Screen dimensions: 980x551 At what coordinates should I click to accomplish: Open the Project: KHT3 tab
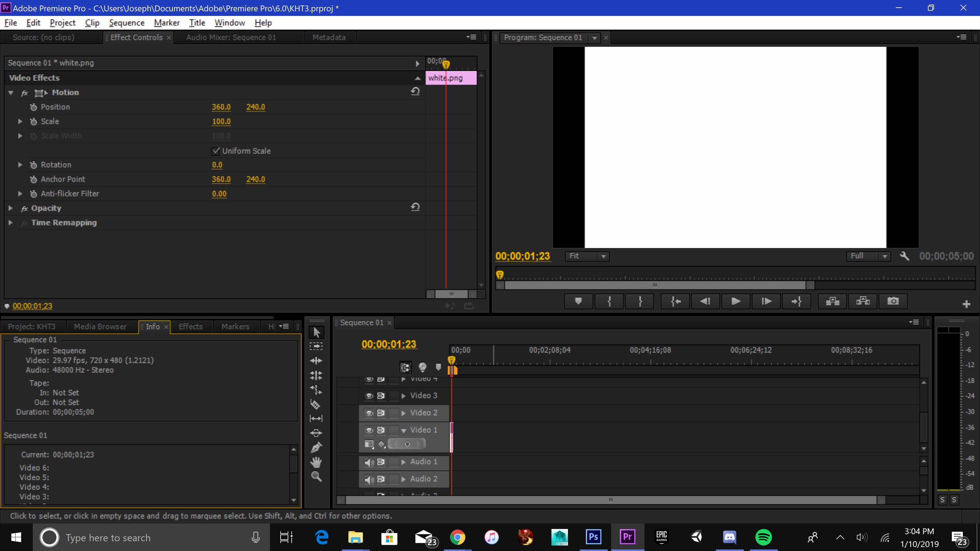tap(32, 326)
